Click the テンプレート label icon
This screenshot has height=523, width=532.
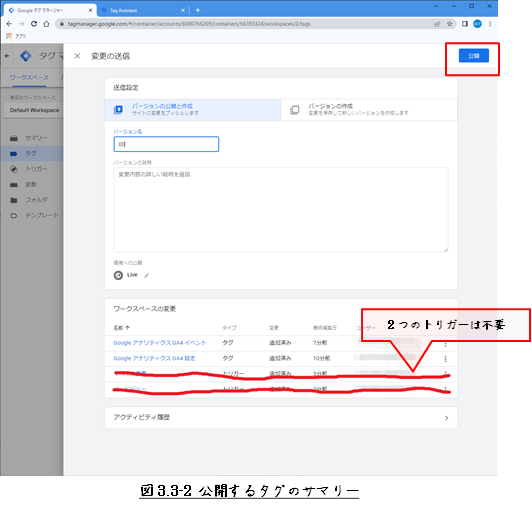14,216
